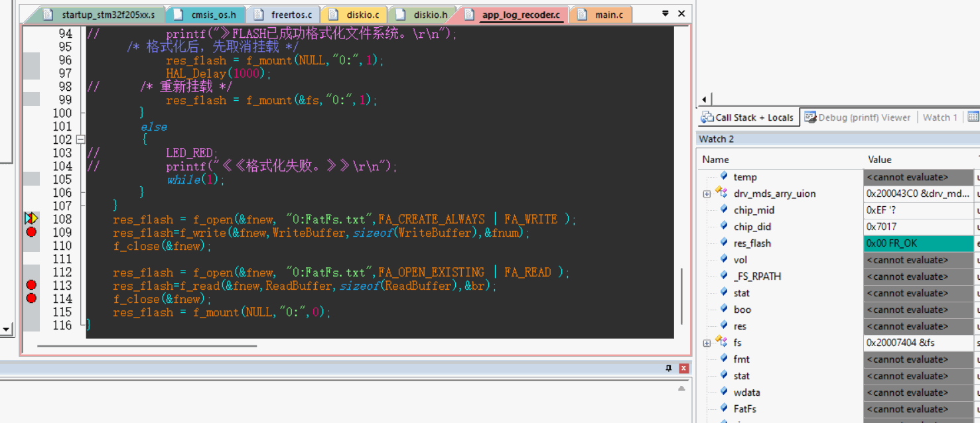Close the bottom docked panel

(683, 368)
